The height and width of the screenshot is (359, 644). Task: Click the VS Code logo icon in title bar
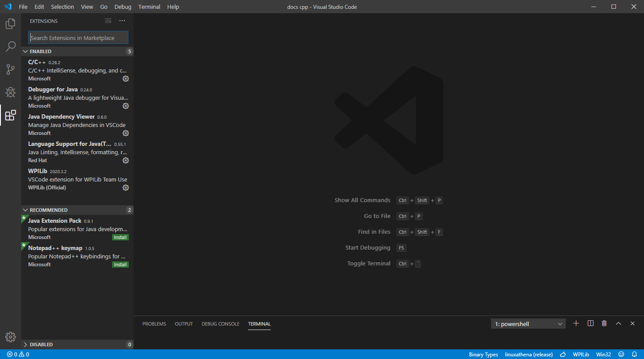(8, 7)
